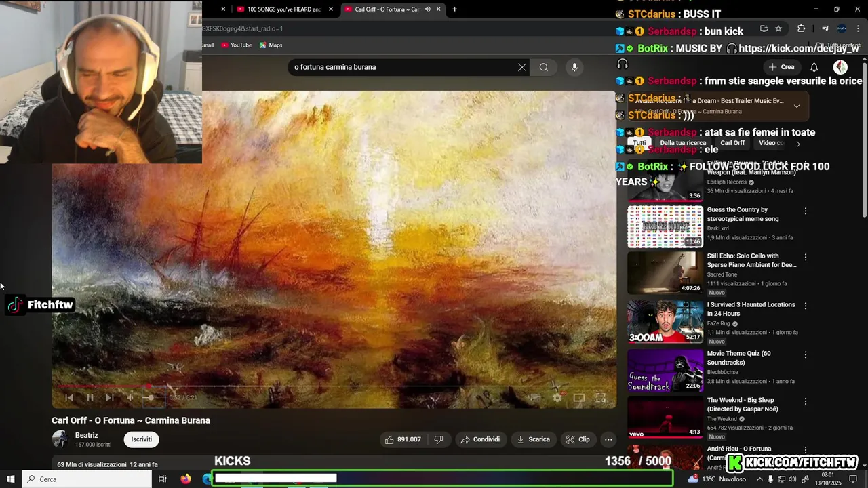Open options for Haunted Locations video

tap(806, 306)
